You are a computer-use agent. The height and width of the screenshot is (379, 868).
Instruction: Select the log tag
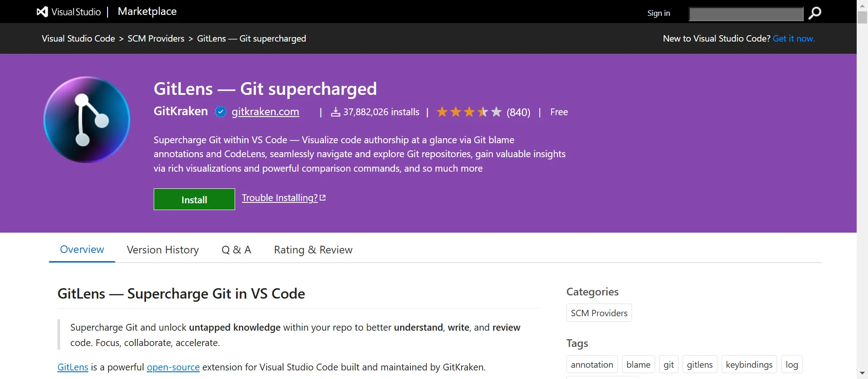[792, 364]
